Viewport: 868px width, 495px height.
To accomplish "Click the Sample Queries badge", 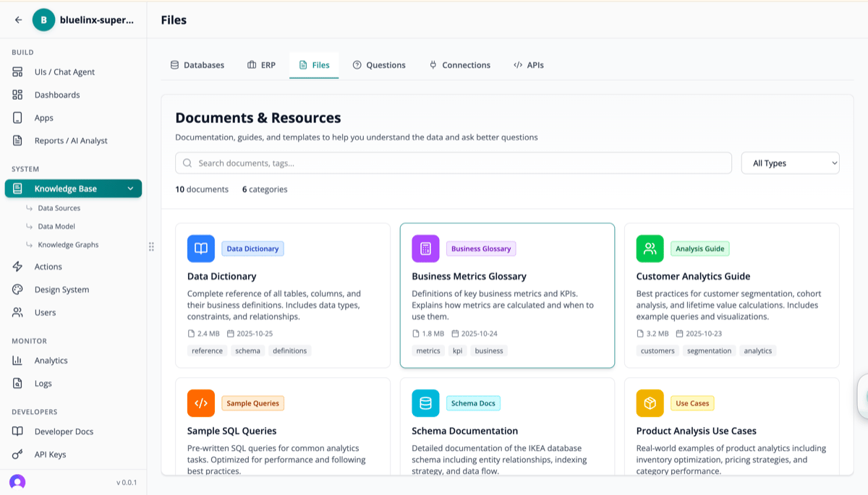I will [x=252, y=403].
